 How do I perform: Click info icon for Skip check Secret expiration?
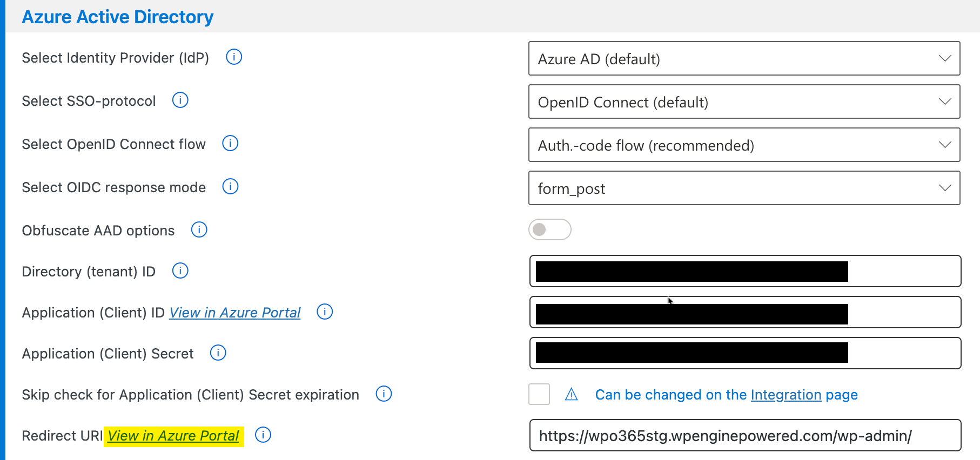click(384, 394)
